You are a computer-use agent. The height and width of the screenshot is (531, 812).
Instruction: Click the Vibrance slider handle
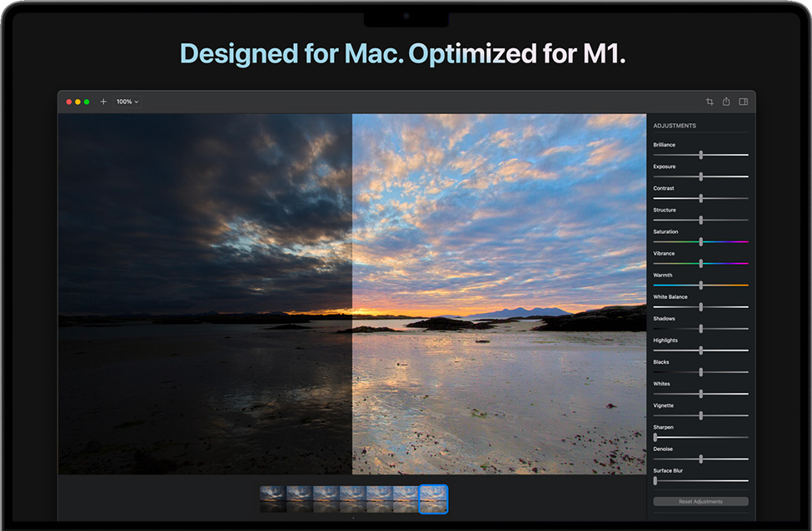tap(701, 263)
